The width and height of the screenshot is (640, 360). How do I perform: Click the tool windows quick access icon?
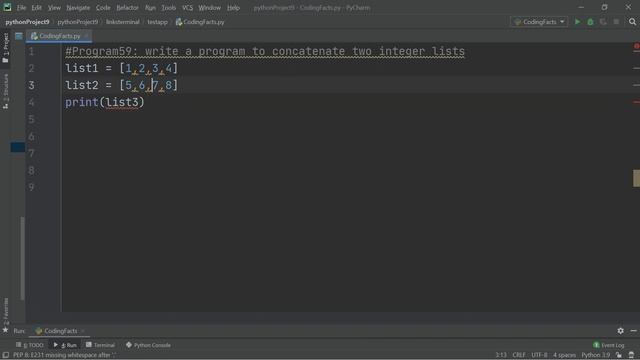(x=6, y=355)
